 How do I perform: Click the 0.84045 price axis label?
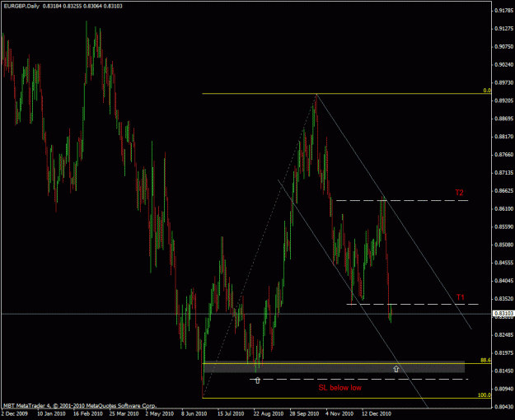504,281
